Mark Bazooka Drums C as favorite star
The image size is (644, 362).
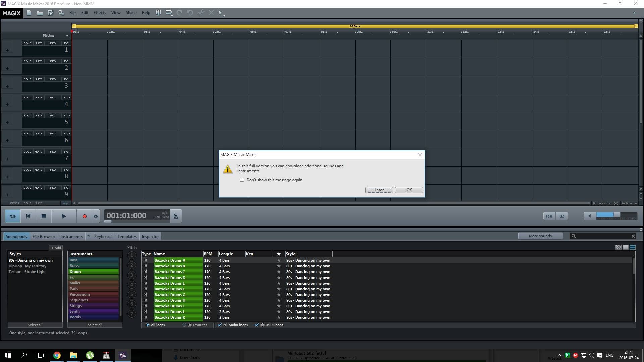[278, 272]
